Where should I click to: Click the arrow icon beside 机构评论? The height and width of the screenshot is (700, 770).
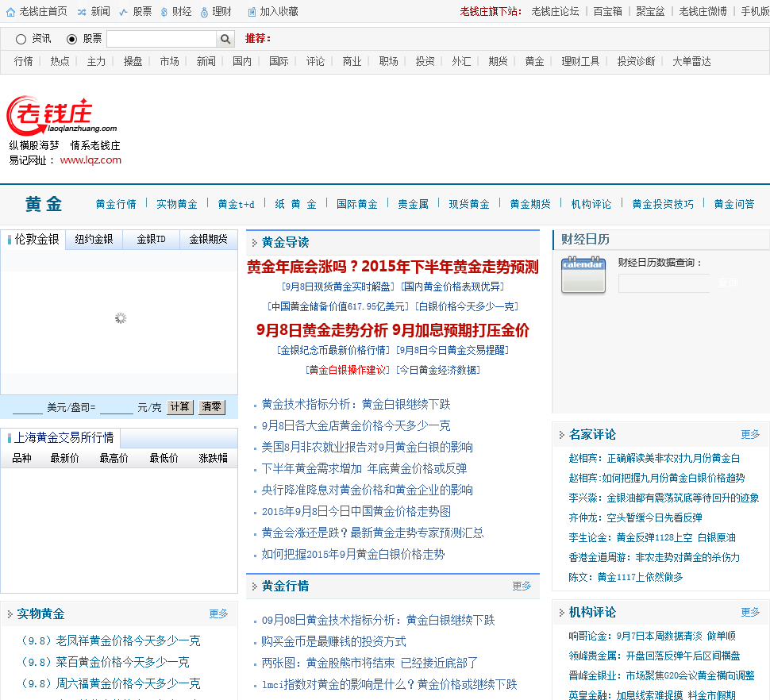[561, 612]
